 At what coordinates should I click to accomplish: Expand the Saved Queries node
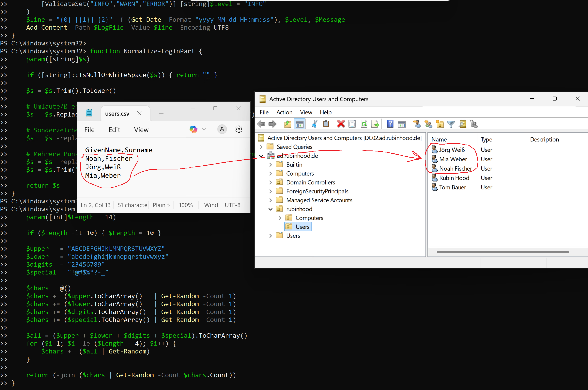click(261, 147)
